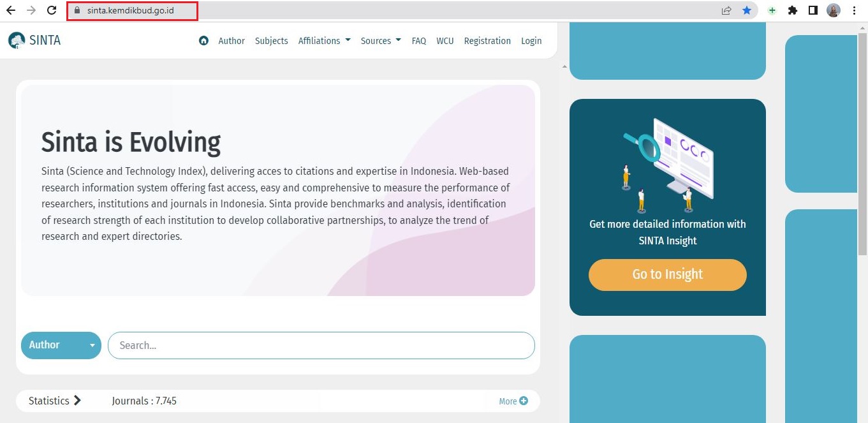Click the user profile avatar
This screenshot has width=868, height=423.
tap(834, 10)
